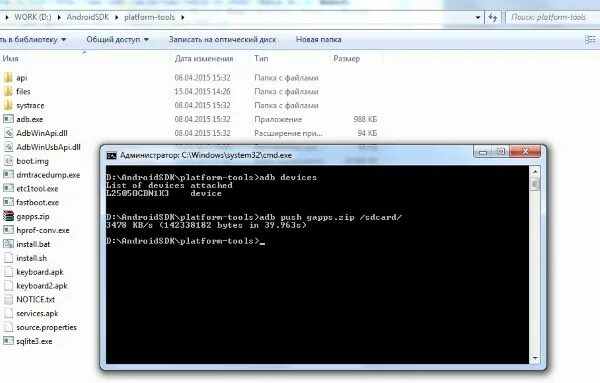Click the 'adb push gapps.zip /sdcard/' line
The width and height of the screenshot is (600, 383).
coord(254,217)
